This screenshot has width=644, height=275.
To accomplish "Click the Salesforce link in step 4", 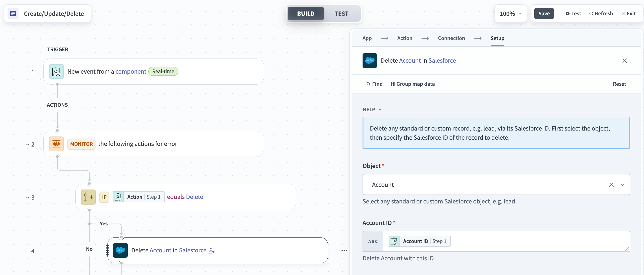I will (x=193, y=250).
